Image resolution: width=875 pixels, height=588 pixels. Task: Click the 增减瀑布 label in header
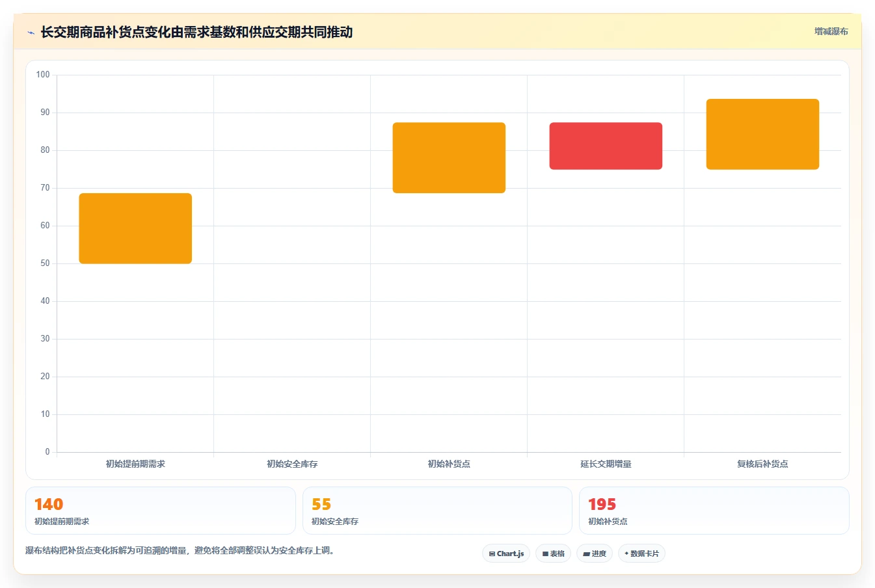[831, 31]
